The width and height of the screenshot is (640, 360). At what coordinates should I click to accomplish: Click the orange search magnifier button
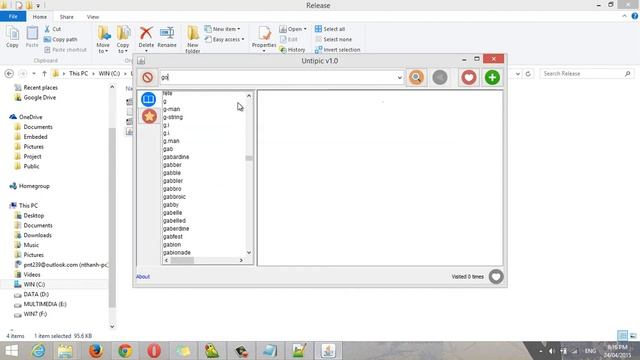(x=416, y=77)
